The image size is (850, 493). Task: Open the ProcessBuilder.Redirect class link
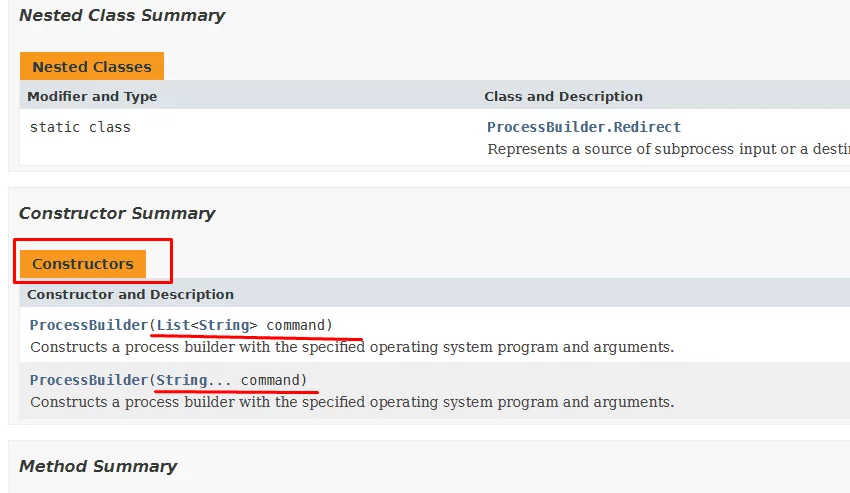point(584,127)
